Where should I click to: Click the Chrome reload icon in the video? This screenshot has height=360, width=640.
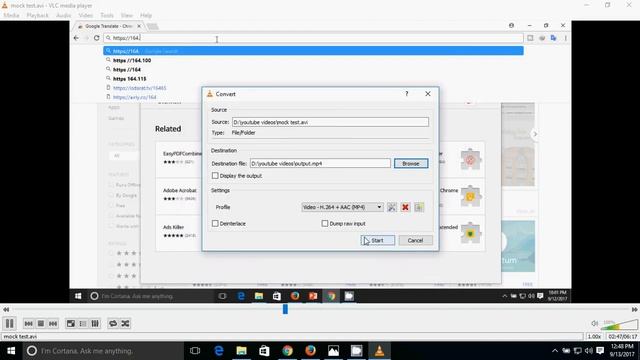tap(97, 38)
